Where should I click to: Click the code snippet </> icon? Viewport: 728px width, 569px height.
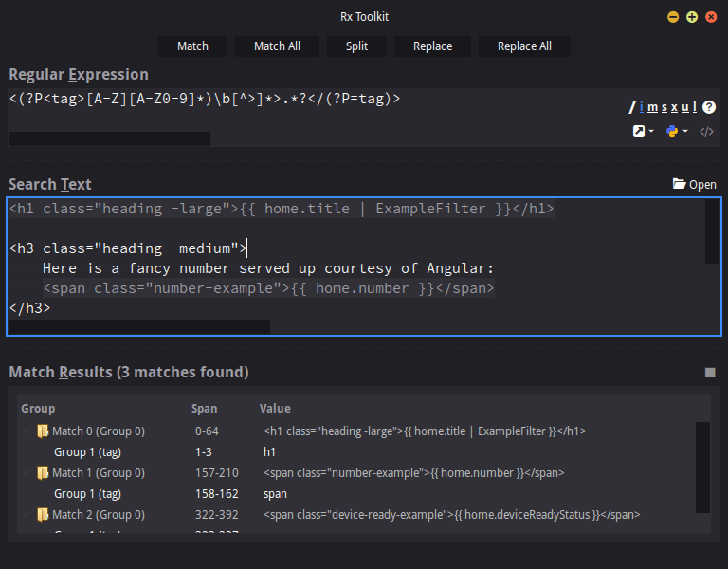coord(706,132)
